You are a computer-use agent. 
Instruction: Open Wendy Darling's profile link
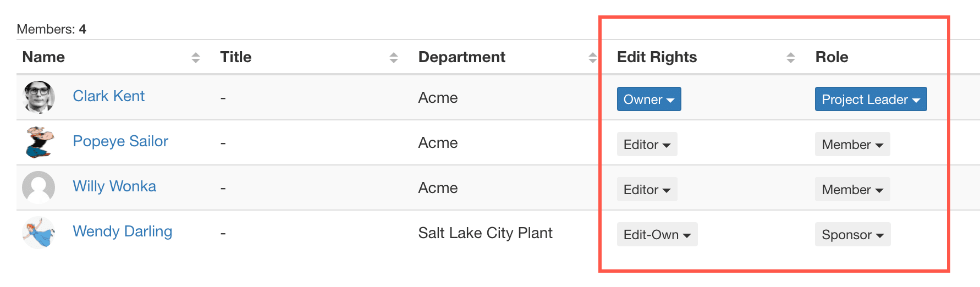tap(122, 231)
